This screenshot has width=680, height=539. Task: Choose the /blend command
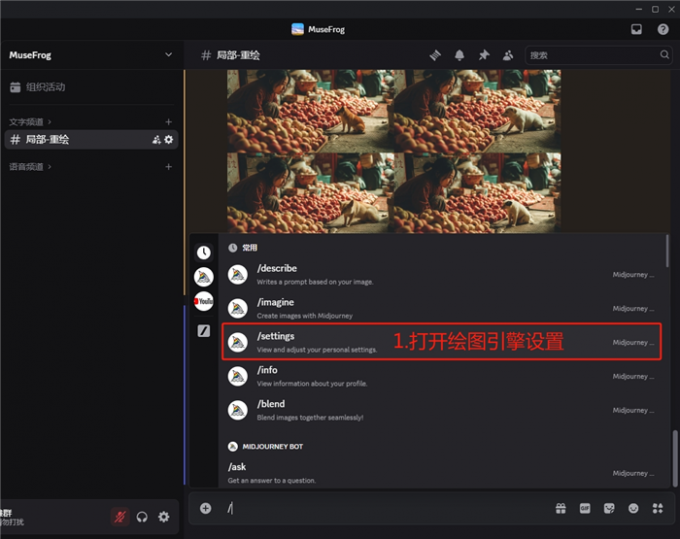[441, 410]
